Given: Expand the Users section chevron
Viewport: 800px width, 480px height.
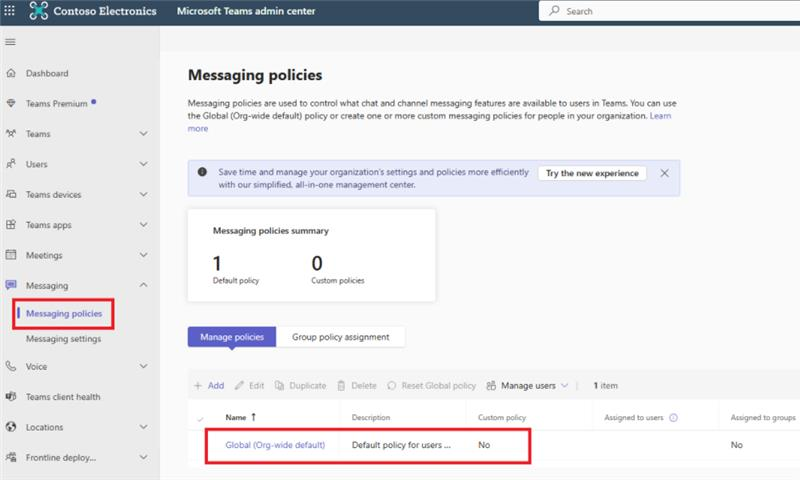Looking at the screenshot, I should coord(144,164).
